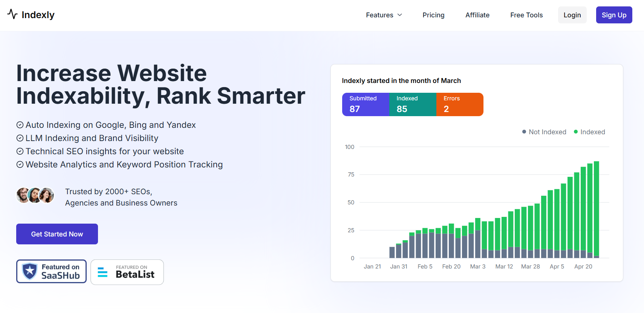Click the BetaList stacked-bars logo icon
644x313 pixels.
(x=102, y=272)
